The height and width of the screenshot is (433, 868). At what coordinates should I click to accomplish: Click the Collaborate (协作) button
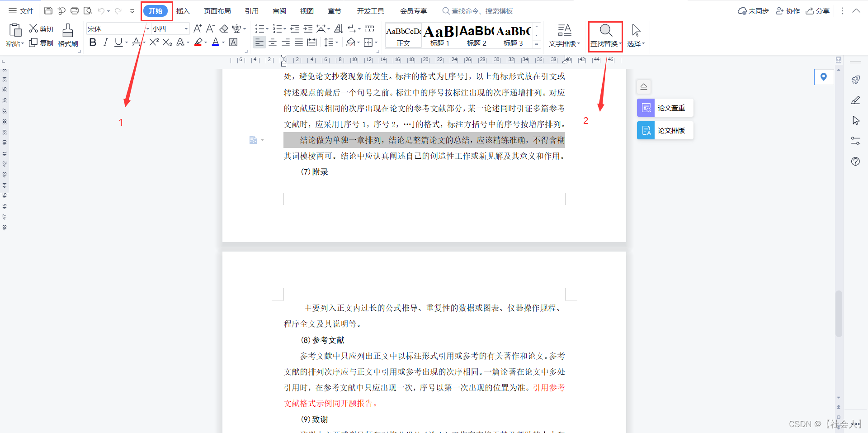coord(788,11)
